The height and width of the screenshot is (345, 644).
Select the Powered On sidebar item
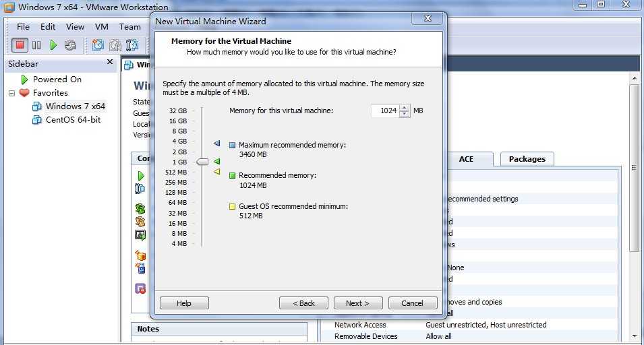[57, 79]
